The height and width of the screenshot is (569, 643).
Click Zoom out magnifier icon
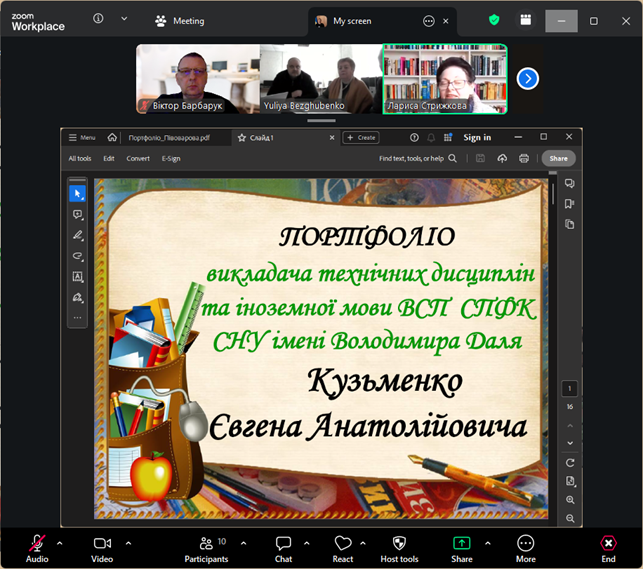click(570, 518)
